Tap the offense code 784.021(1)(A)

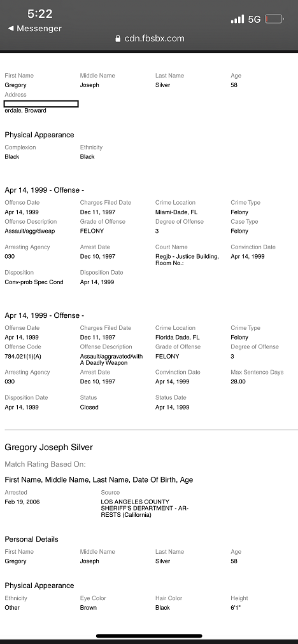(23, 357)
